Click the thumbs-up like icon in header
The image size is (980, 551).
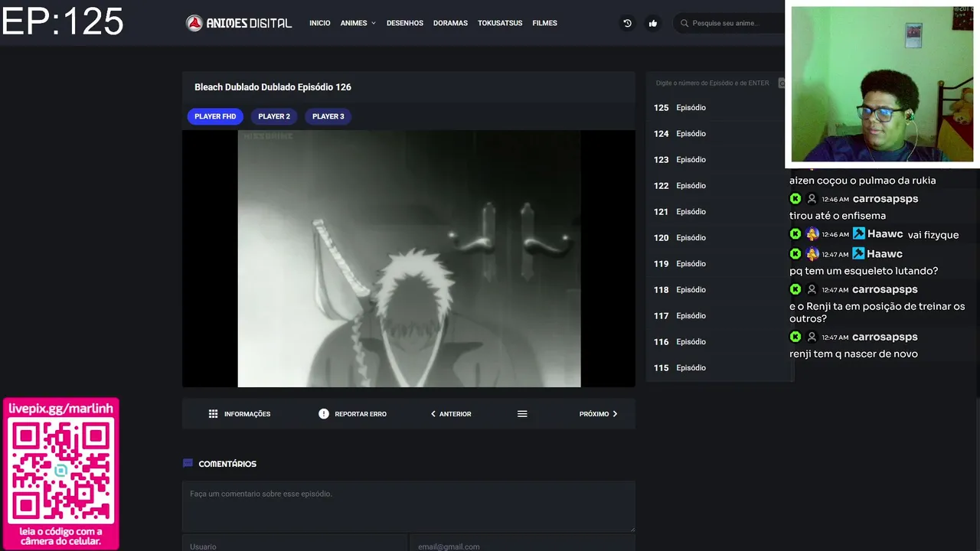click(652, 23)
